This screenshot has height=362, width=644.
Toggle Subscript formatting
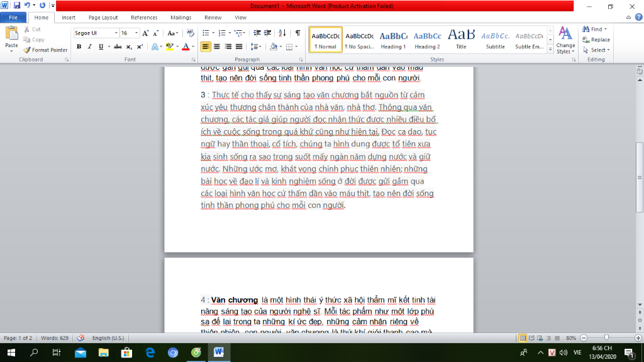pyautogui.click(x=128, y=47)
